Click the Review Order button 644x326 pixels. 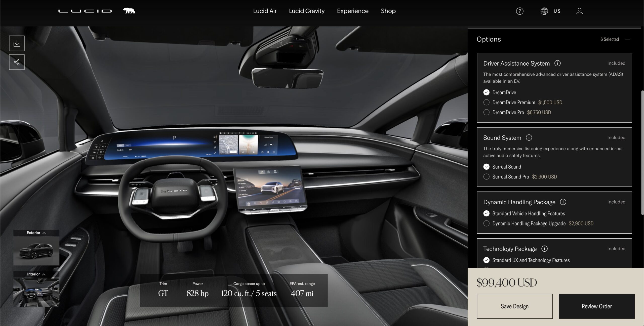coord(597,306)
